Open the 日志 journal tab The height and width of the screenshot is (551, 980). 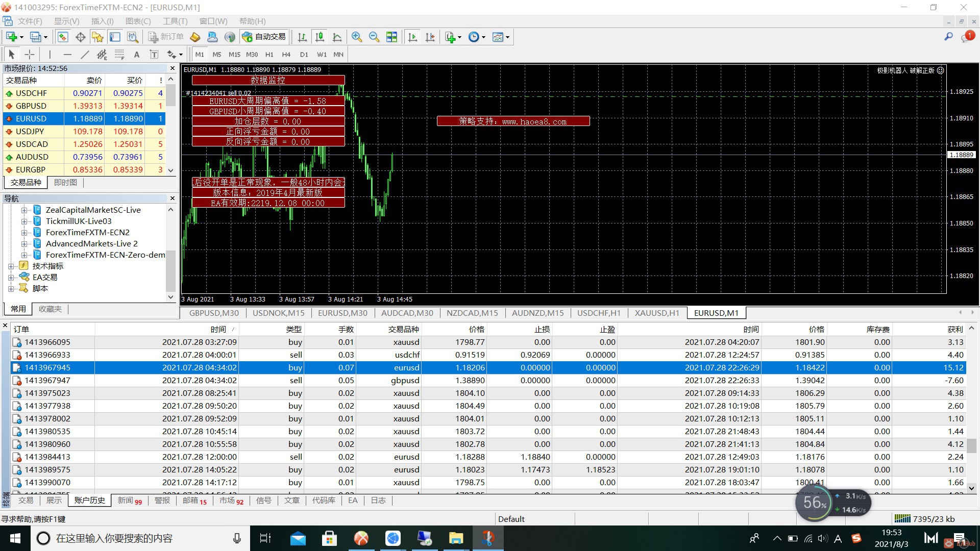pos(378,500)
